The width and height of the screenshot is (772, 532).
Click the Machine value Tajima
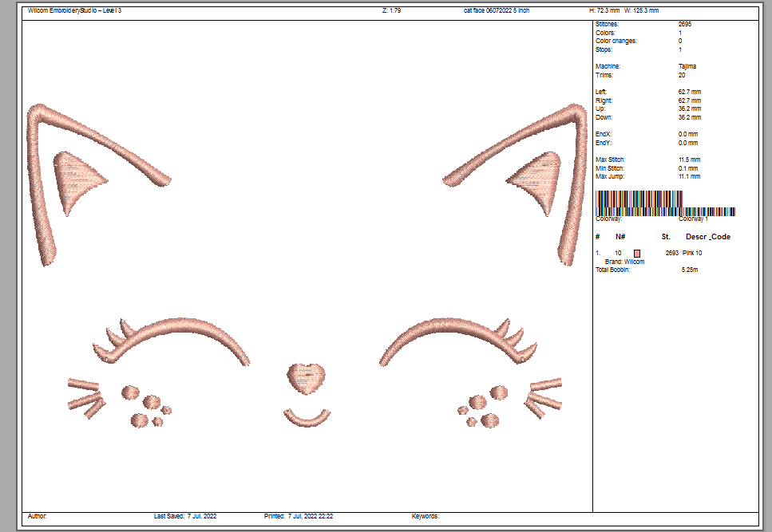click(687, 66)
